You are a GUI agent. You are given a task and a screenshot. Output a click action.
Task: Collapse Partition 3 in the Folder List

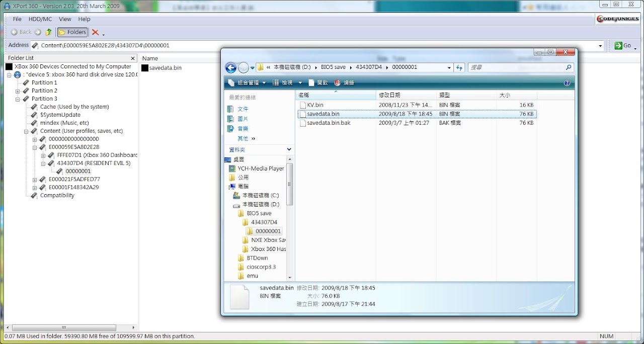coord(18,99)
